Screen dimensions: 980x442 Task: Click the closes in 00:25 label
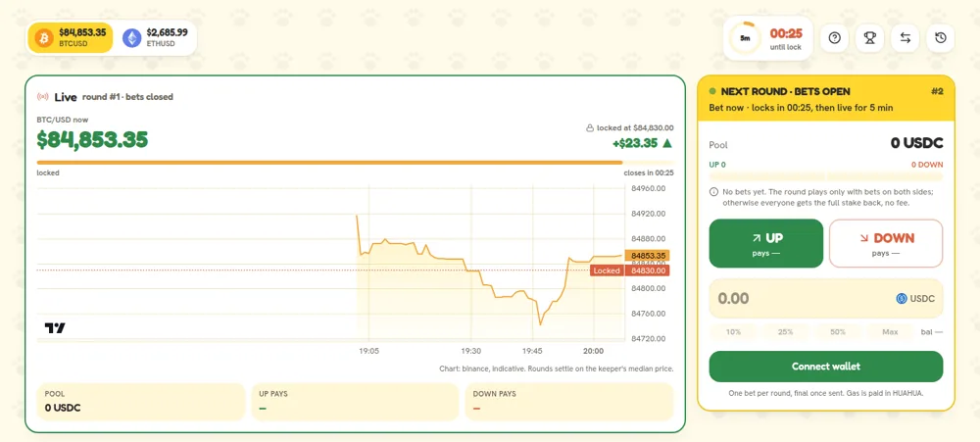pyautogui.click(x=649, y=172)
